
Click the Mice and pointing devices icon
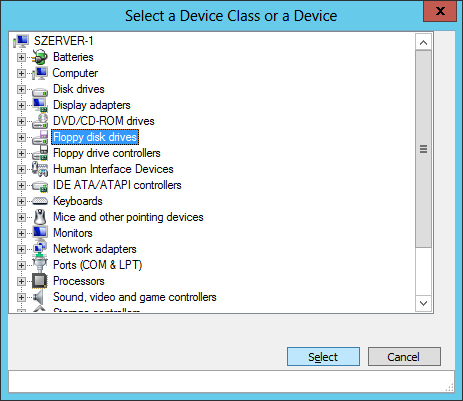click(x=40, y=217)
